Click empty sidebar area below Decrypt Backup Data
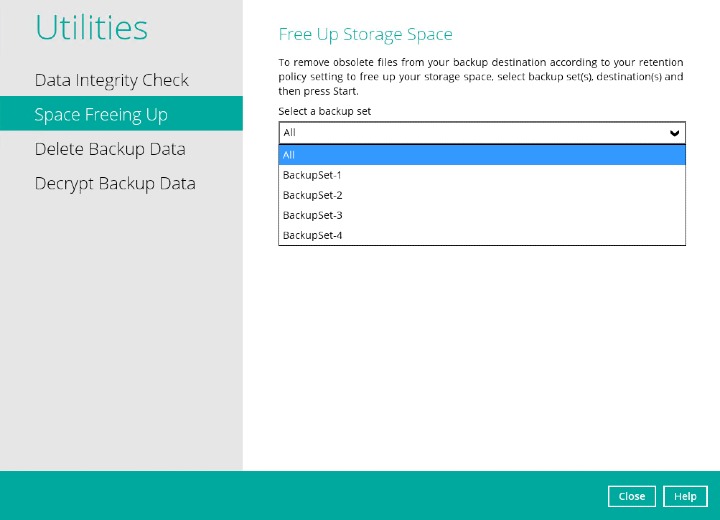Image resolution: width=720 pixels, height=520 pixels. point(120,330)
